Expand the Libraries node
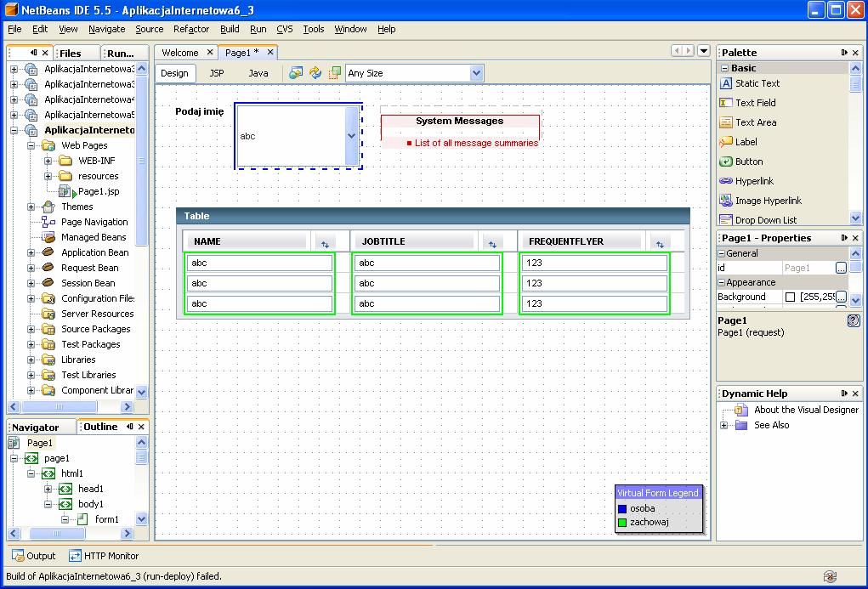The image size is (868, 589). click(31, 360)
